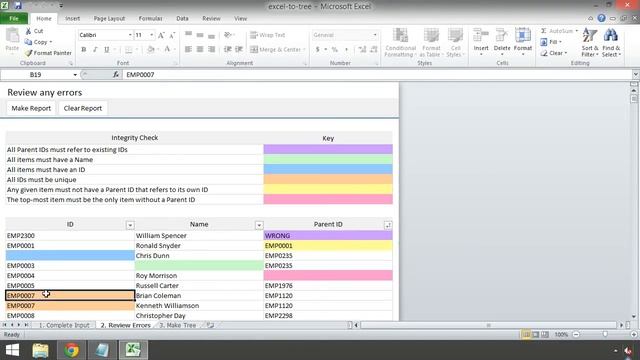Click the yellow key swatch cell

coord(328,189)
